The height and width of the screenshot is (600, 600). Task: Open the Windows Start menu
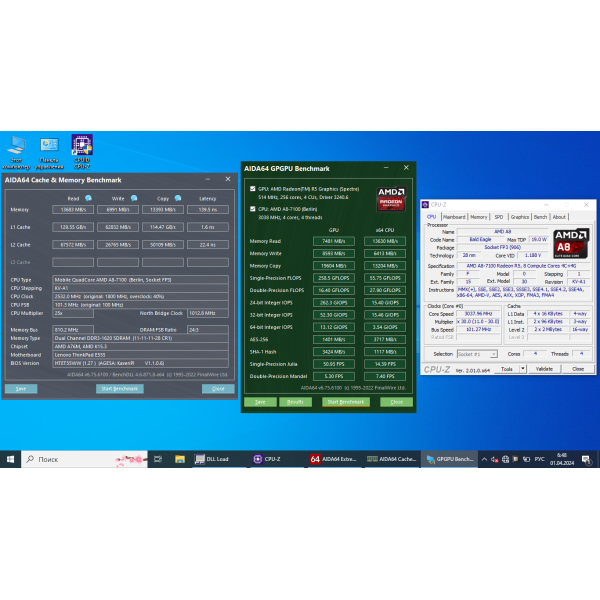(10, 459)
